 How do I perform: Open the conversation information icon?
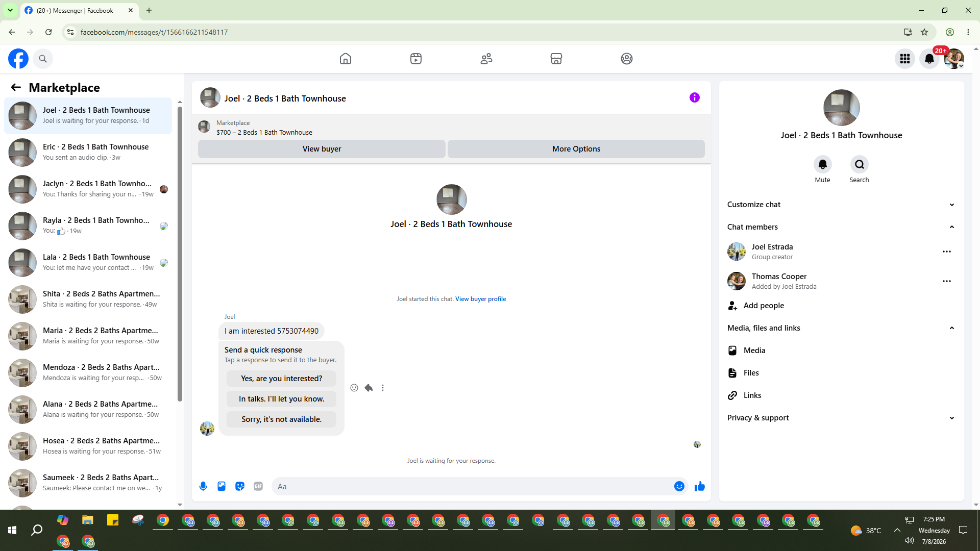pos(695,97)
